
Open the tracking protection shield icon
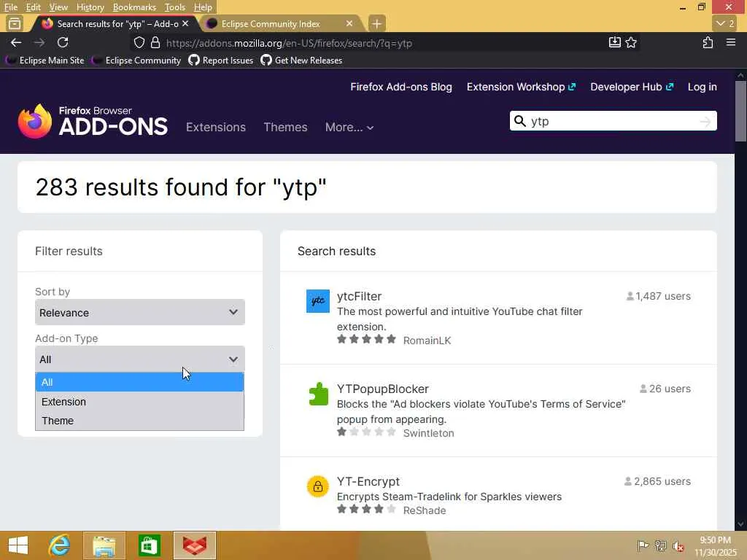click(139, 43)
